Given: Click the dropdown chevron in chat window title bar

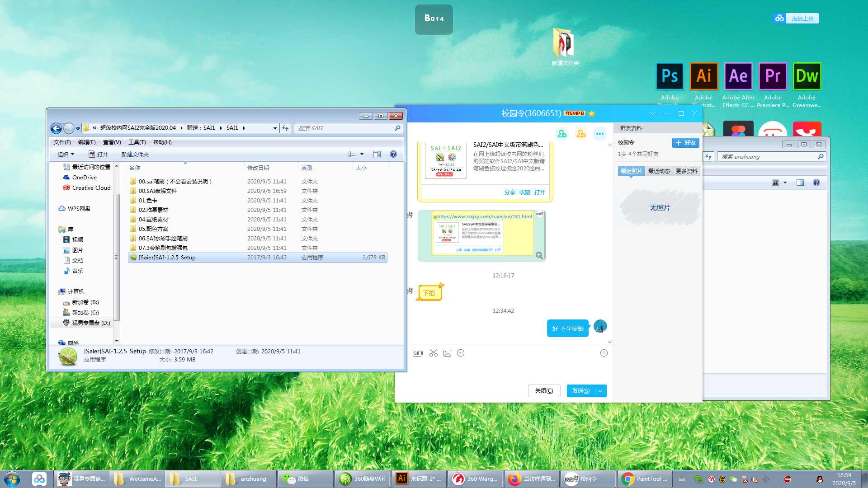Looking at the screenshot, I should [652, 113].
